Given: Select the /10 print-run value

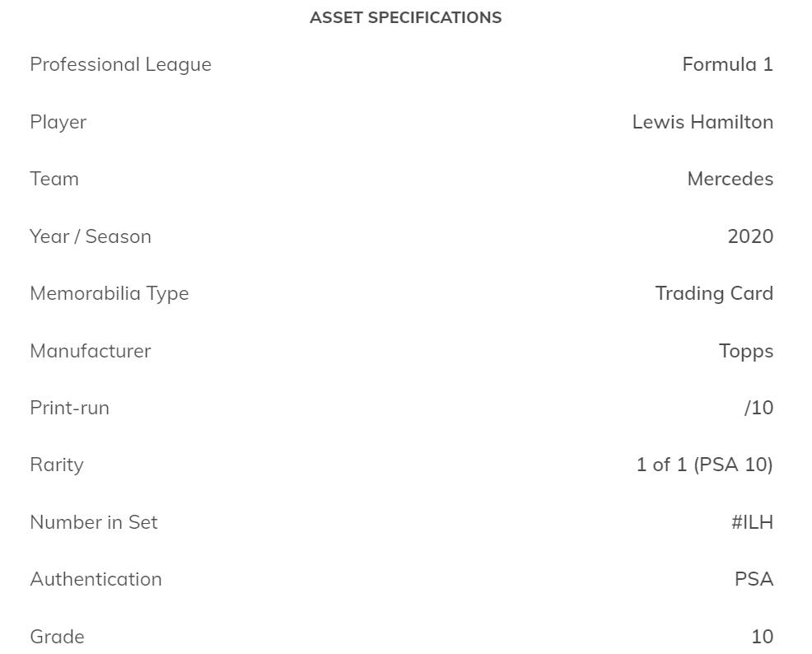Looking at the screenshot, I should [758, 408].
